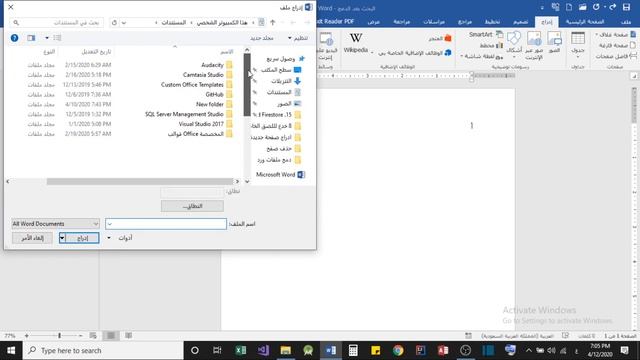Open Excel from the Windows taskbar
Image resolution: width=640 pixels, height=360 pixels.
point(241,350)
